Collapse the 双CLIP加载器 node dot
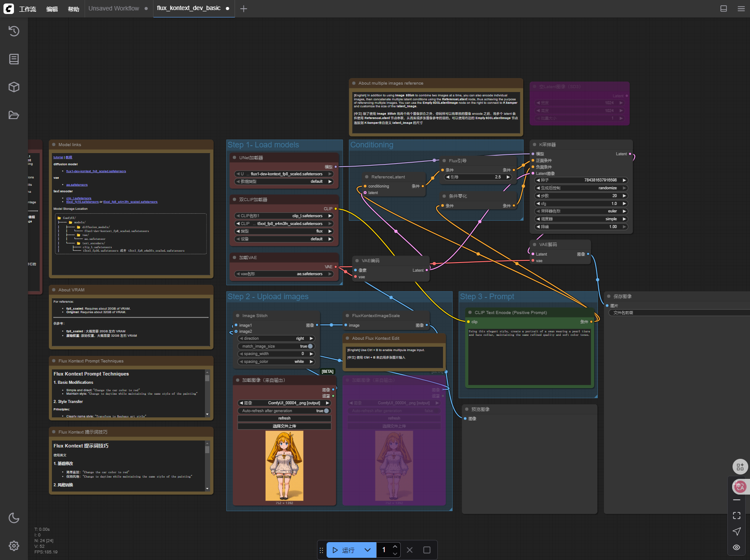Viewport: 750px width, 560px height. 235,199
